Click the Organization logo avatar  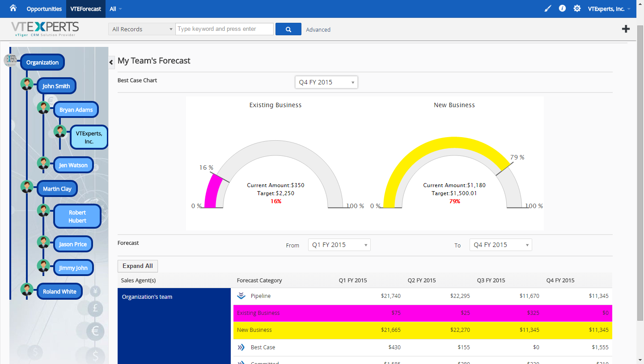click(10, 61)
